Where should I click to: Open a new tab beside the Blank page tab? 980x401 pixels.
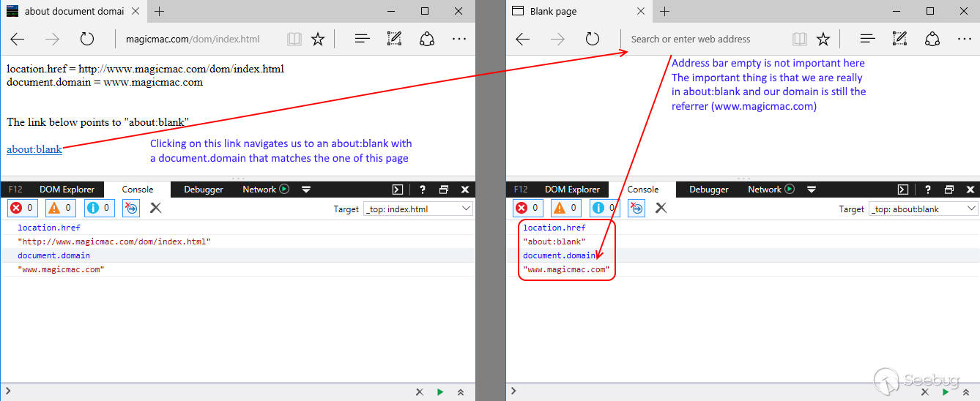[665, 12]
